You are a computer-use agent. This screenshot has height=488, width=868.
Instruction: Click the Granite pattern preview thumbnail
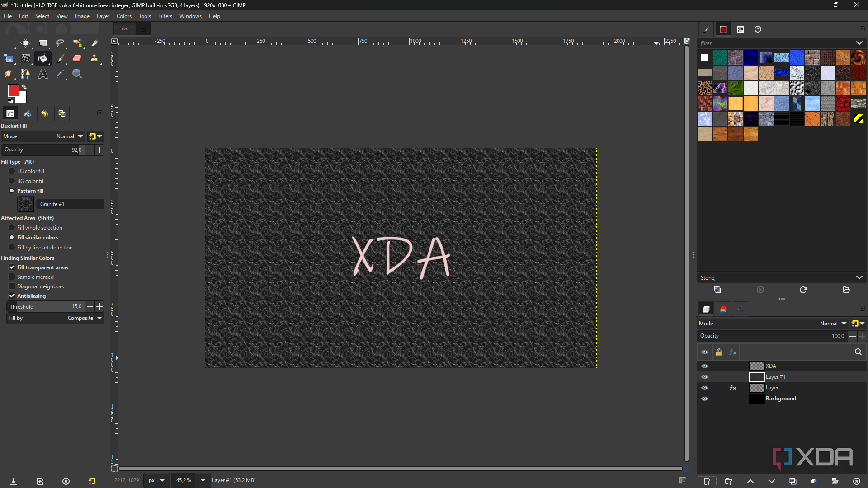coord(26,204)
